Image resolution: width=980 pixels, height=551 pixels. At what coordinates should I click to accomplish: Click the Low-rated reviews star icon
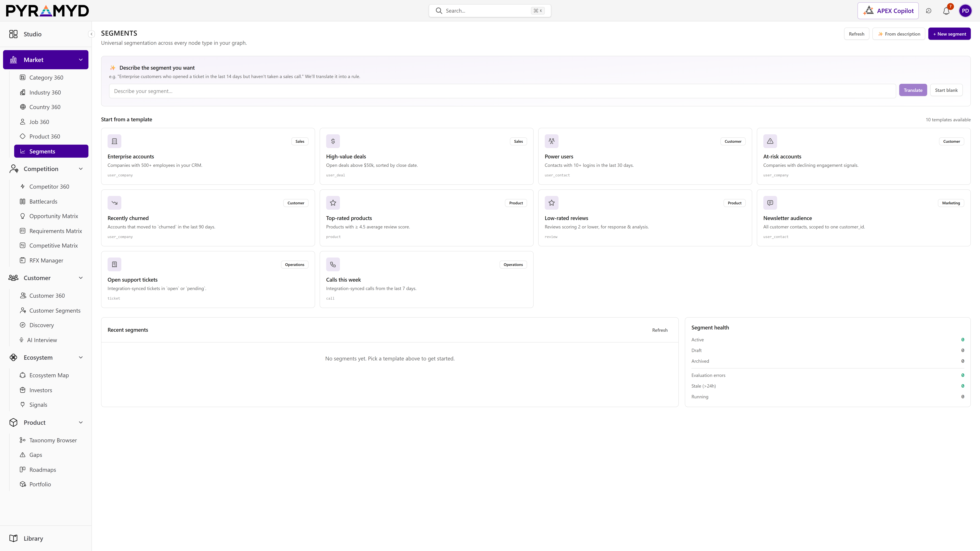(552, 203)
